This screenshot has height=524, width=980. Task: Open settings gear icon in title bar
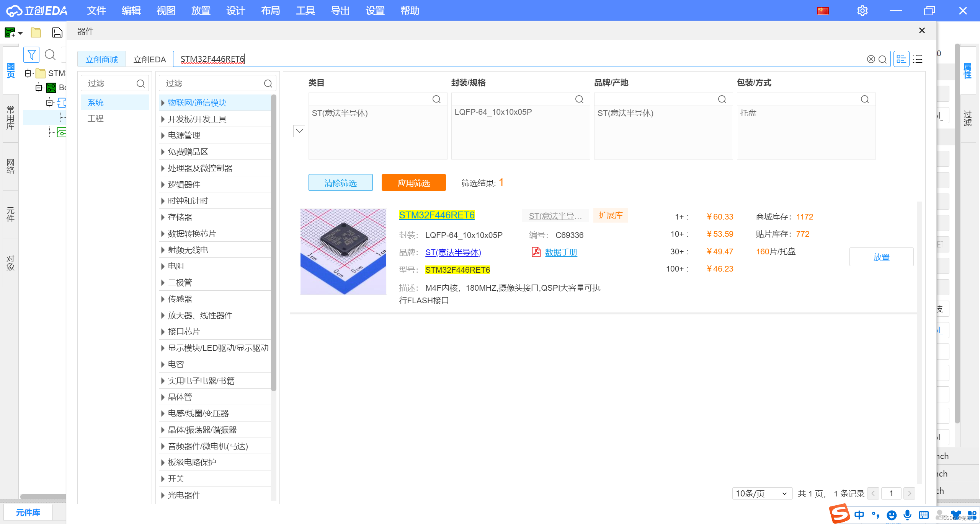pos(862,11)
